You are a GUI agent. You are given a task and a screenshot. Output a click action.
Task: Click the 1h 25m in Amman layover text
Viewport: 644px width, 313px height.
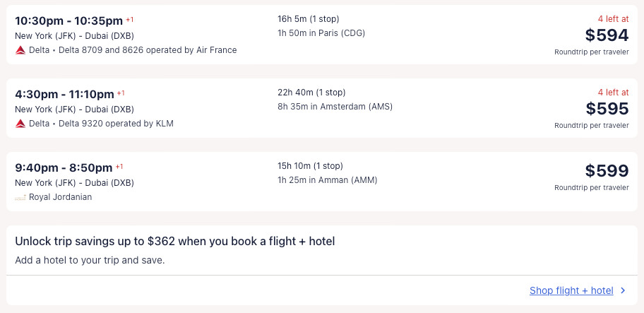click(327, 180)
